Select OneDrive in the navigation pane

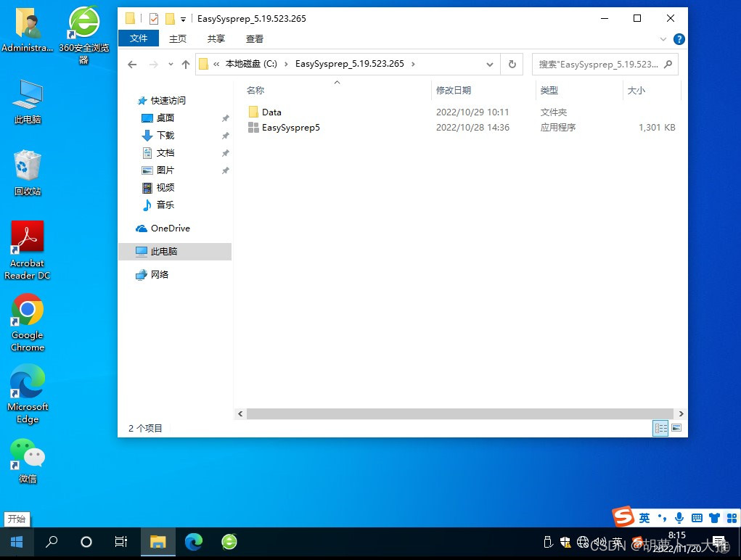click(x=170, y=228)
